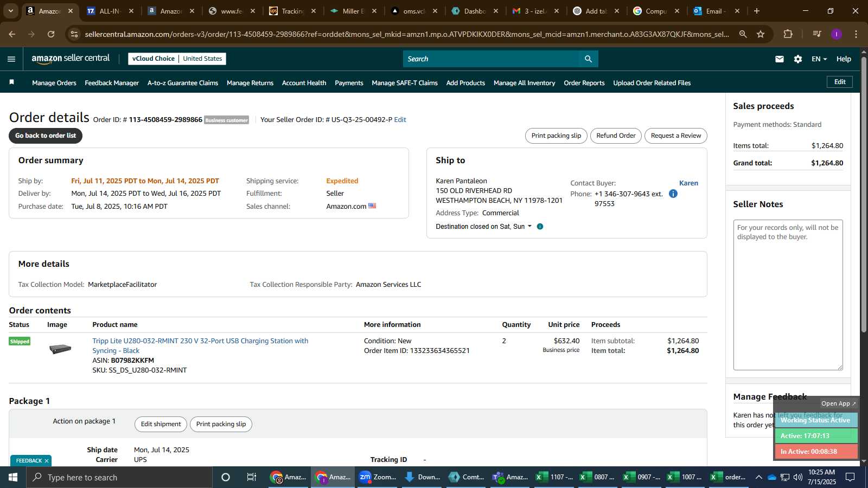Click the browser reload icon
Screen dimensions: 868x488
click(51, 34)
